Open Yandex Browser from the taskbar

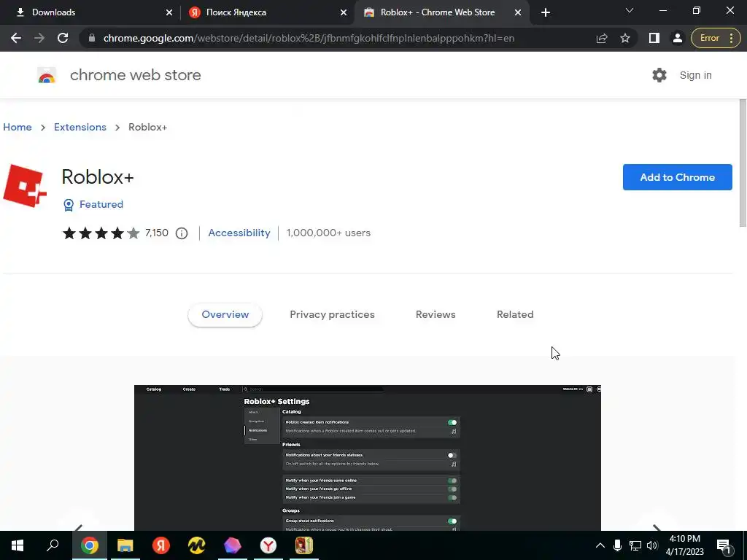(268, 545)
